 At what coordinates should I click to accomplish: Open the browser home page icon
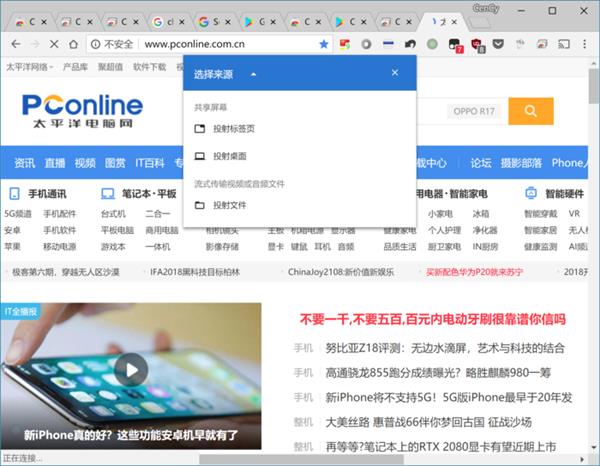tap(73, 44)
